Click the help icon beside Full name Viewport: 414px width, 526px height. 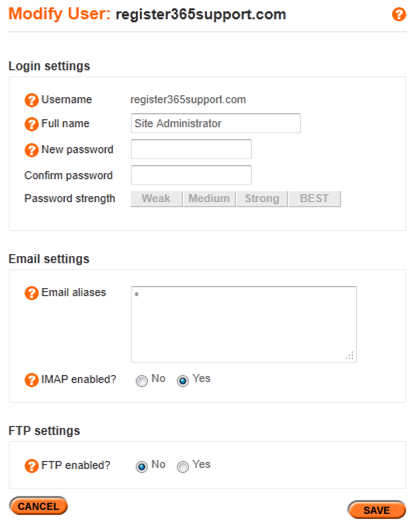pos(32,124)
